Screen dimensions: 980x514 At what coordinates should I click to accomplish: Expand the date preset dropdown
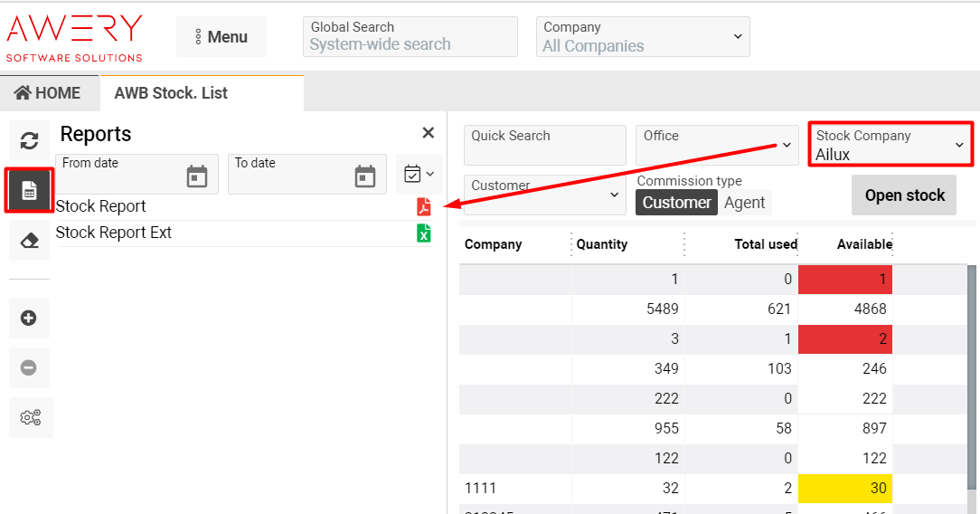tap(419, 174)
